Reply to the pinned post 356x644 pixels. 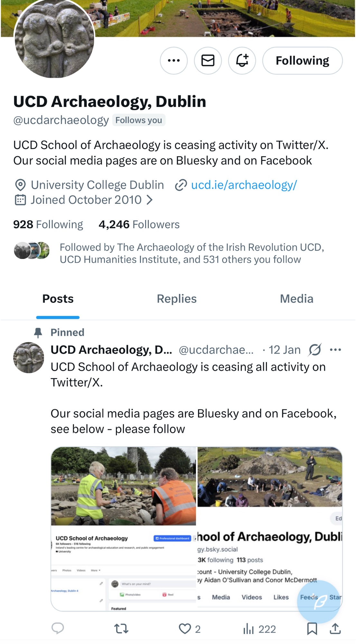tap(58, 628)
